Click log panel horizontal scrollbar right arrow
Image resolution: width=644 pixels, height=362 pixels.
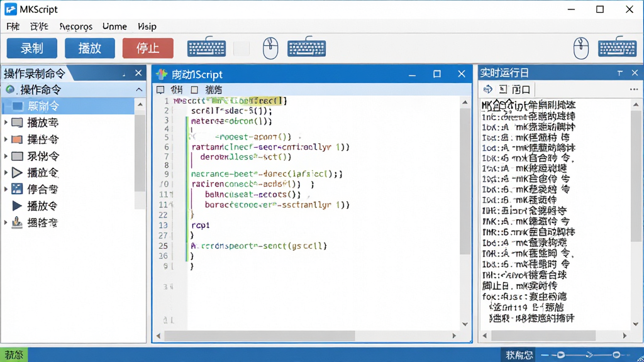(625, 336)
